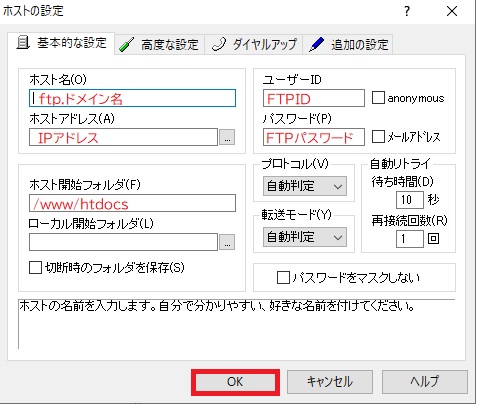477x404 pixels.
Task: Click the blue pen icon for 追加の設定
Action: [x=316, y=44]
